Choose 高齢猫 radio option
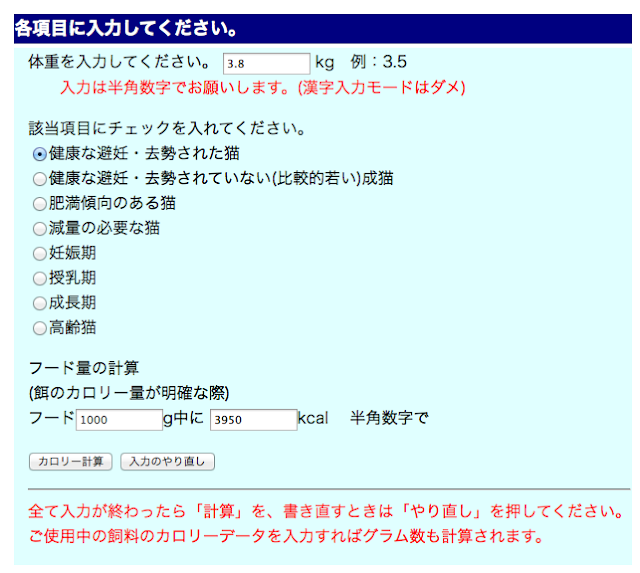 (40, 328)
